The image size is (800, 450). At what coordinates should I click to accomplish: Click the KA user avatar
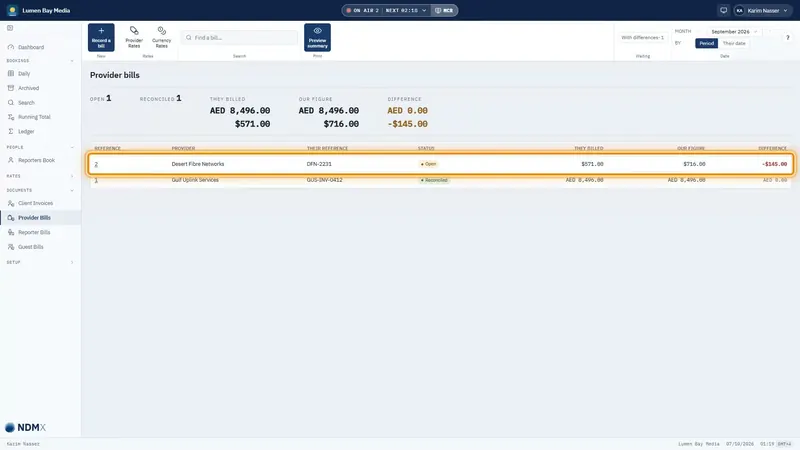tap(739, 10)
